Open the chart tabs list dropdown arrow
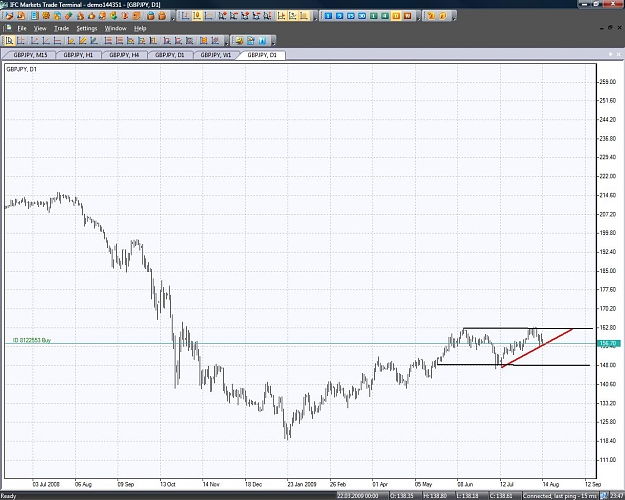The height and width of the screenshot is (500, 625). point(610,54)
